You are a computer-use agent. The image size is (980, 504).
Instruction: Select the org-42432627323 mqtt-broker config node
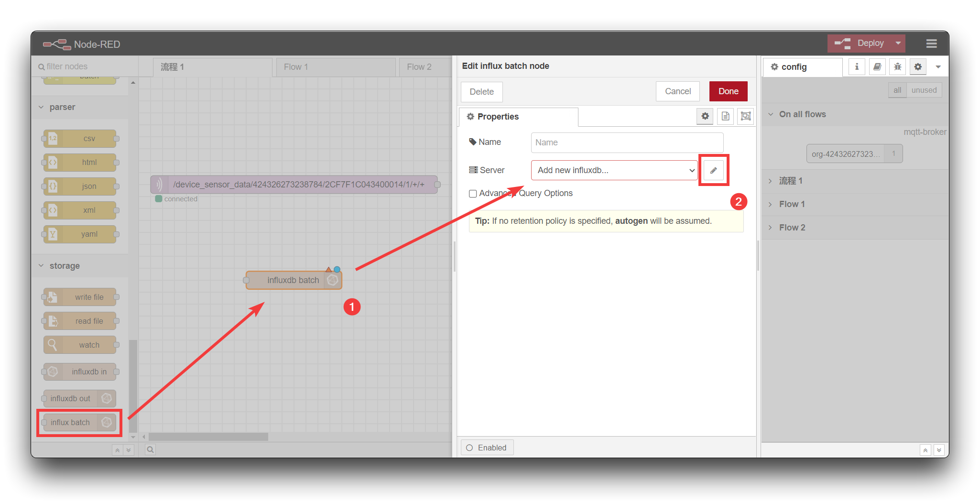coord(854,154)
